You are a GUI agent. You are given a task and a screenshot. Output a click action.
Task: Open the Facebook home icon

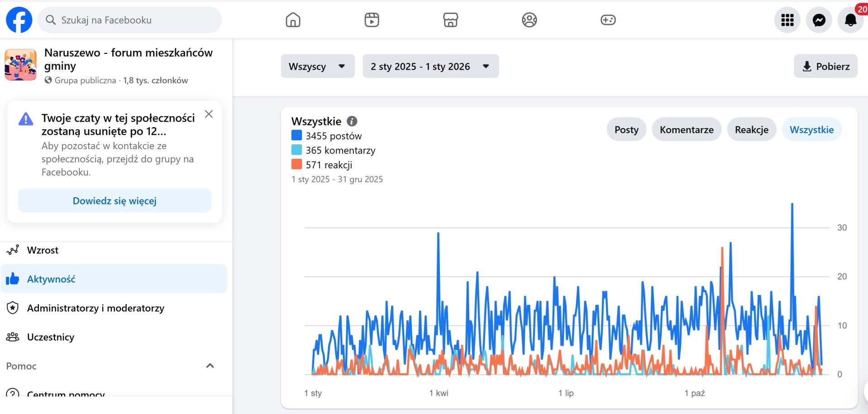[293, 20]
